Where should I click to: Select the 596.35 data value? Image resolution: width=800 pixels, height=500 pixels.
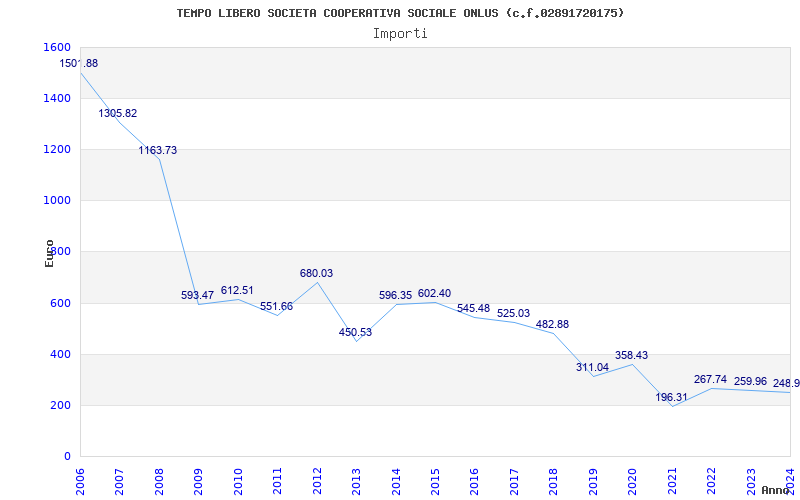[x=395, y=295]
